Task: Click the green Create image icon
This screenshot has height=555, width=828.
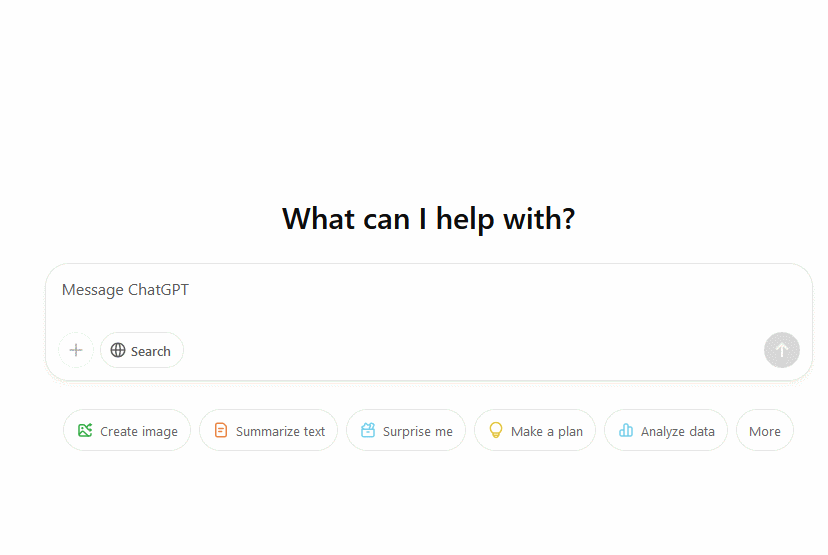Action: pos(85,431)
